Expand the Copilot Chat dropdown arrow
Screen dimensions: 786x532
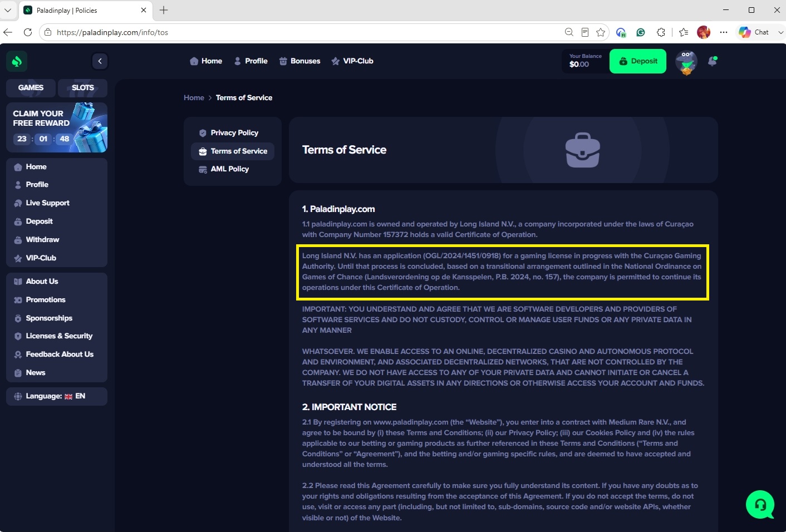coord(780,32)
